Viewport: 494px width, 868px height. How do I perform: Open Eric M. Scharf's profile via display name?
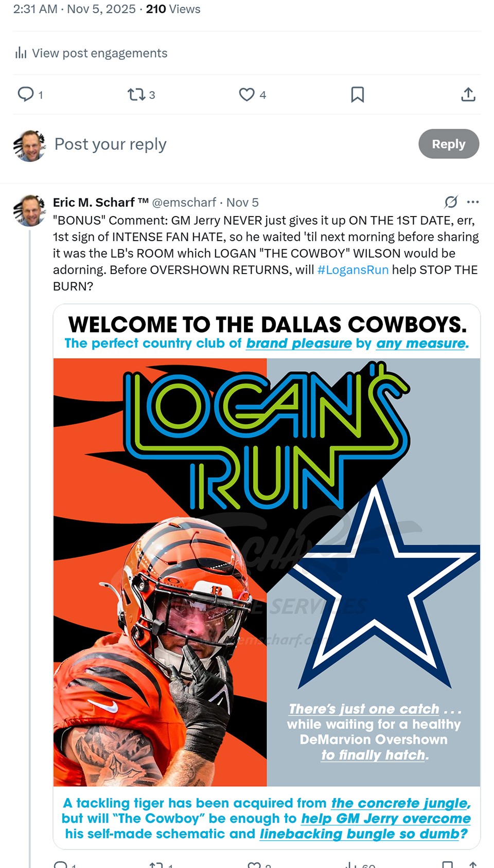[94, 203]
